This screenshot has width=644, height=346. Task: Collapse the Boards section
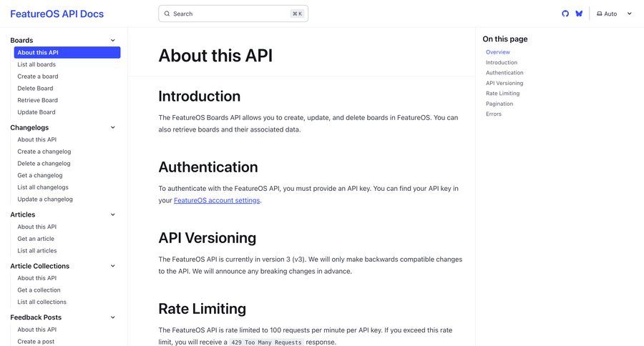113,40
